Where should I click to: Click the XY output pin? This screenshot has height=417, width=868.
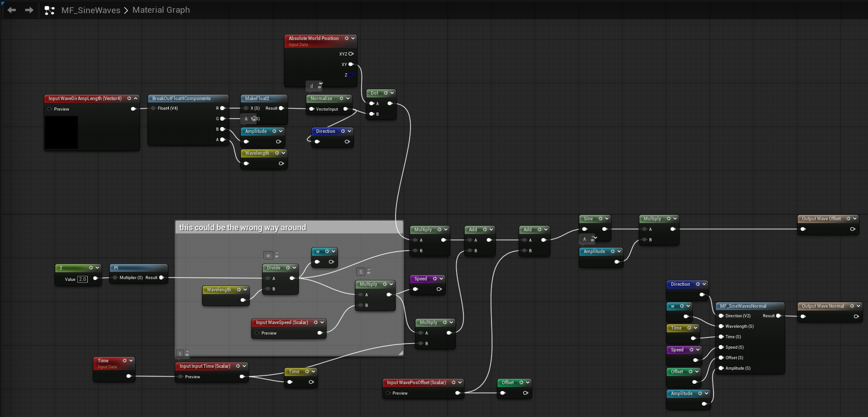click(351, 64)
